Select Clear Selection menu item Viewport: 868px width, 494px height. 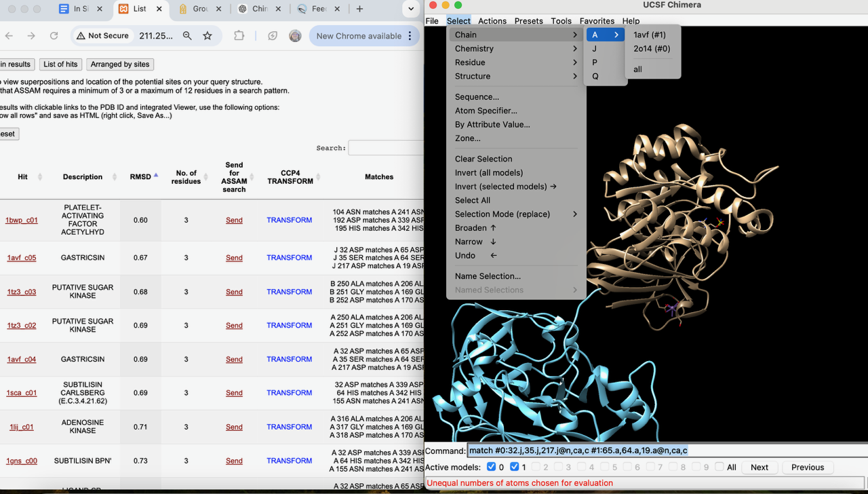point(484,159)
